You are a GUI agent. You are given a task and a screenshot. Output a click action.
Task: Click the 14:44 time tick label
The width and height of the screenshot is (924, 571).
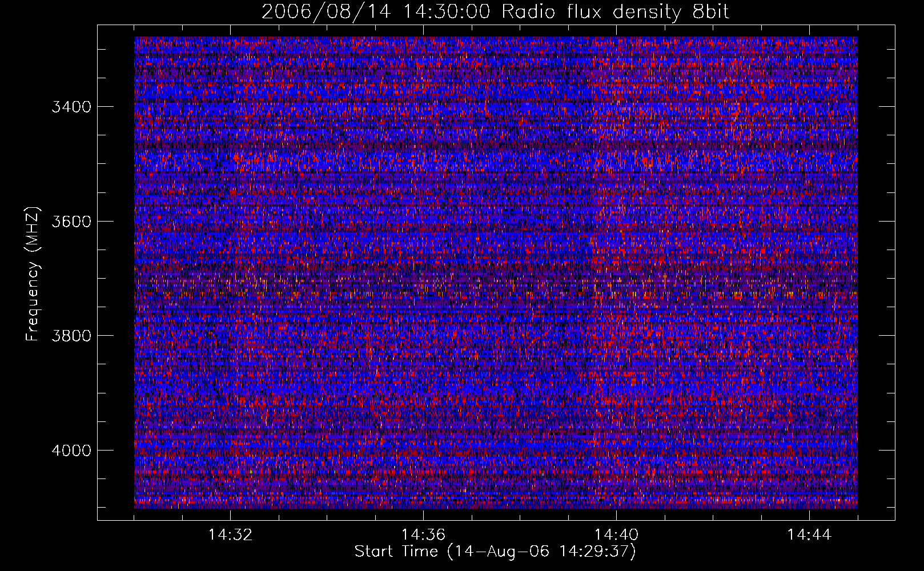(809, 535)
